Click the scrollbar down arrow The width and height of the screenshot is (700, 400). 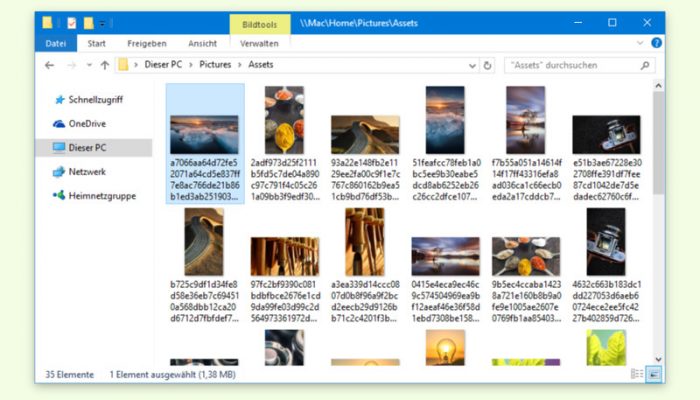(658, 359)
